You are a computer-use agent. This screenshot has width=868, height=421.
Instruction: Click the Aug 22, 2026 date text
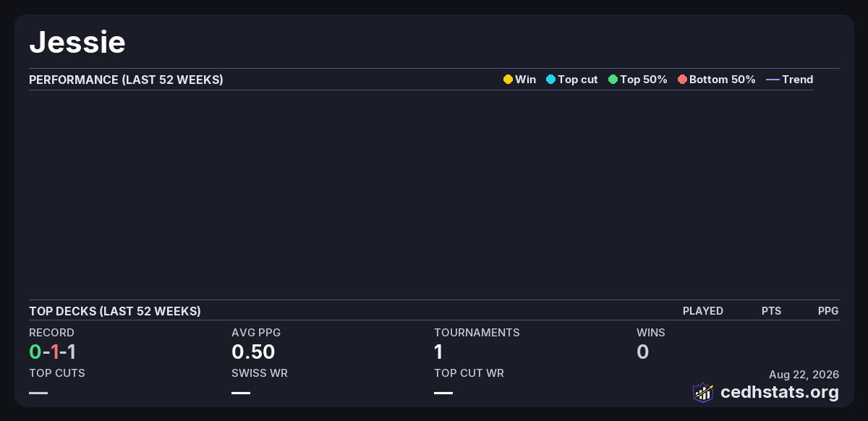tap(804, 375)
